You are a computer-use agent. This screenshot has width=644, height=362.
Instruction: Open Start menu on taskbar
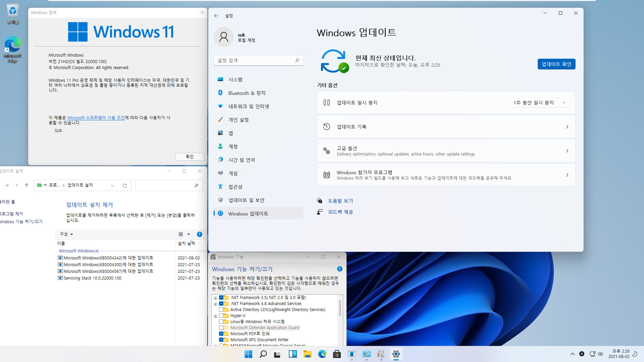click(x=248, y=354)
